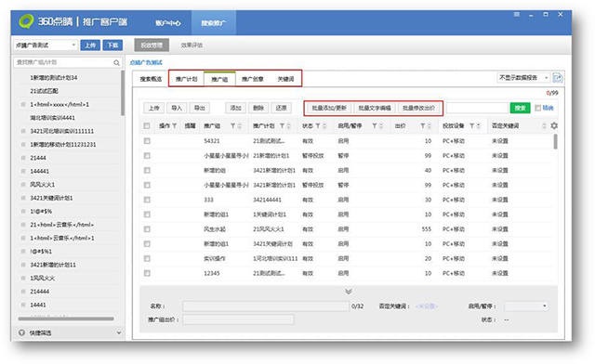Open the 效果评估 tab
The height and width of the screenshot is (364, 595).
coord(192,45)
